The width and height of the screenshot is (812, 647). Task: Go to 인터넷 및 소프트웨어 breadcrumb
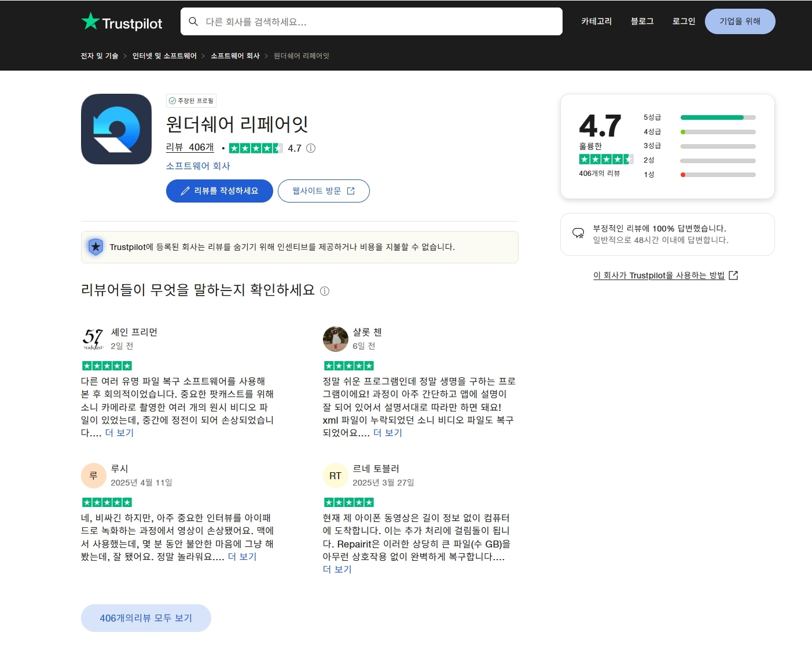tap(164, 56)
